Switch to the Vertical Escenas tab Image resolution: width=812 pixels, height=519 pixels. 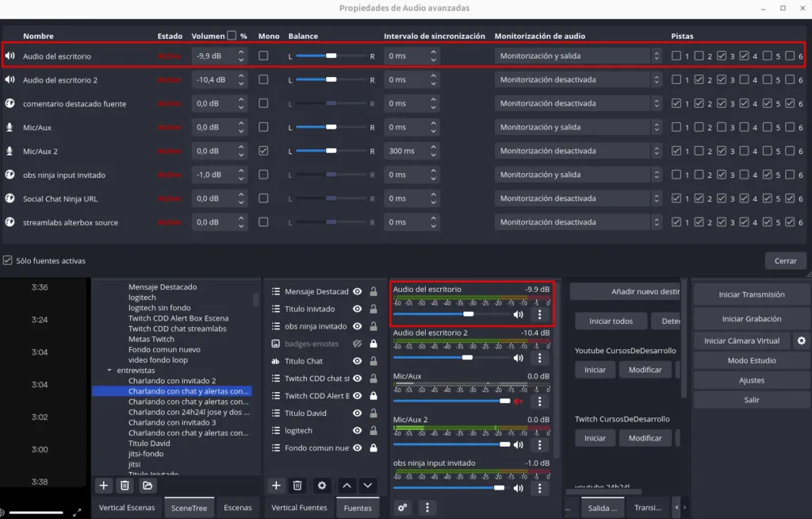(x=125, y=507)
